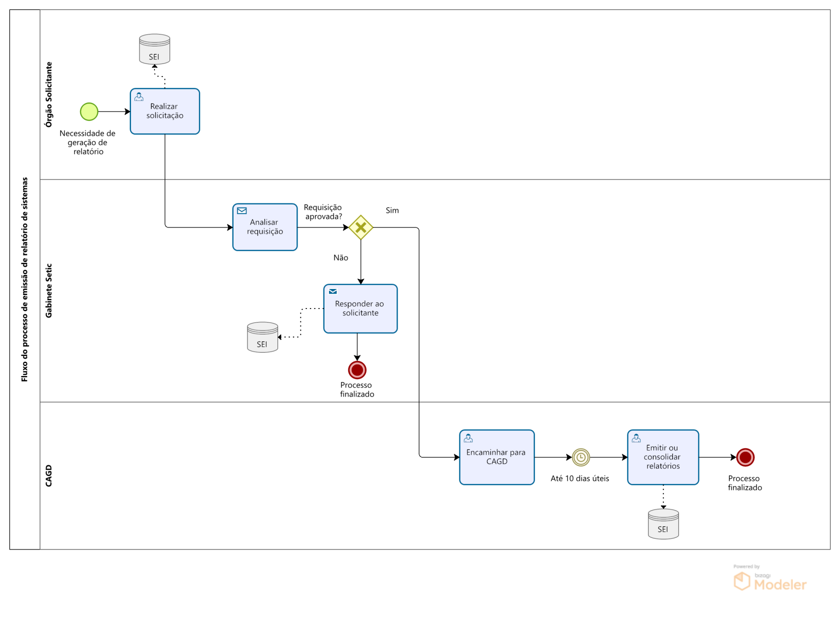
Task: Click the 'Sim' flow label
Action: 392,210
